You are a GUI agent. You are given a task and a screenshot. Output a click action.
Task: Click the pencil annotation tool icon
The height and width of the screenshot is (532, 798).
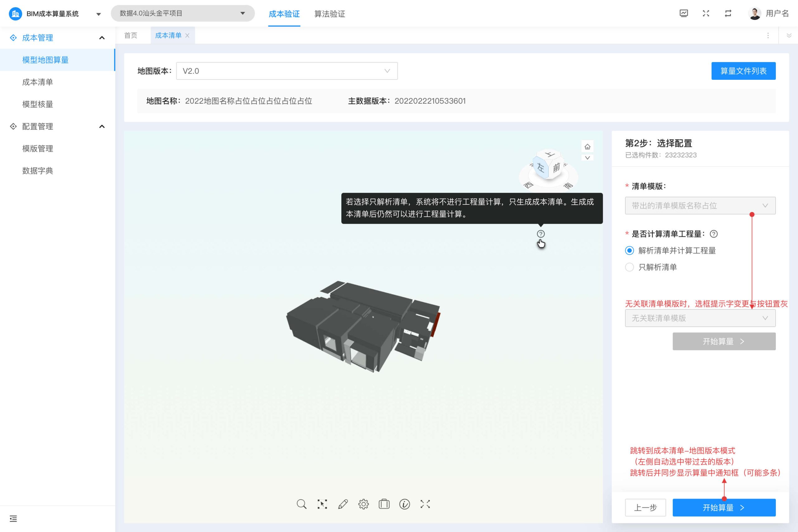[x=343, y=504]
